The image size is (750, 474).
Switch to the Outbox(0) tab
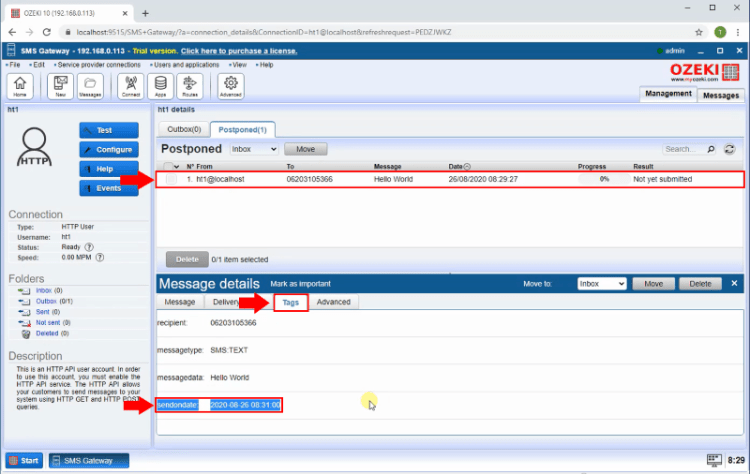[x=184, y=130]
